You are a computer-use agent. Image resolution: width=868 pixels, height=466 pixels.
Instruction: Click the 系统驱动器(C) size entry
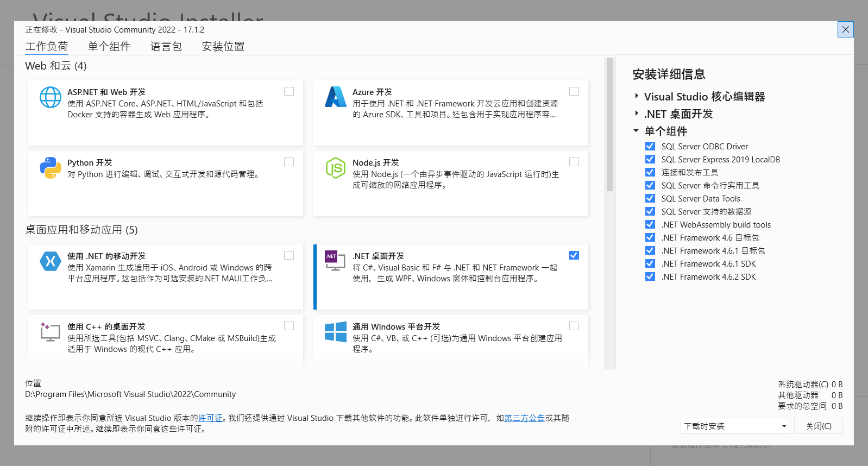click(x=810, y=385)
